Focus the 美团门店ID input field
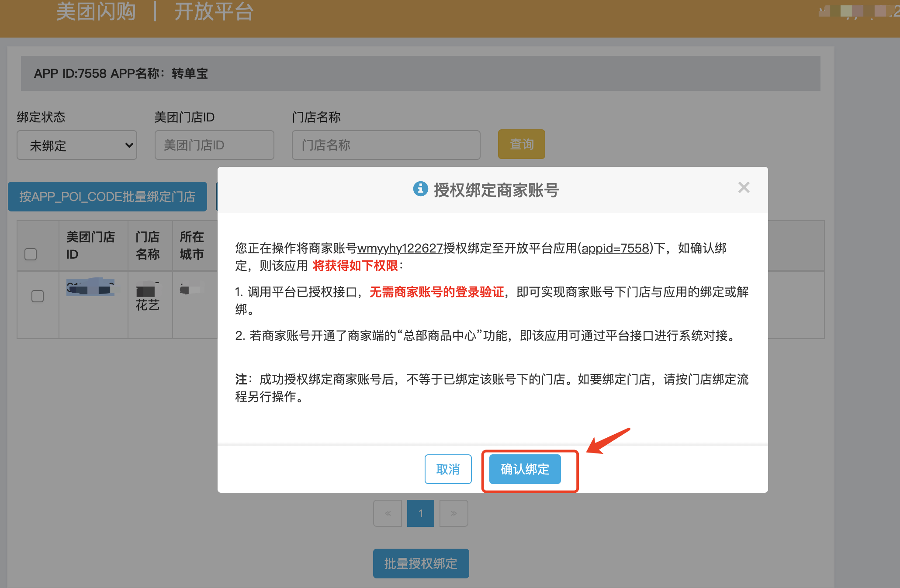900x588 pixels. (214, 145)
